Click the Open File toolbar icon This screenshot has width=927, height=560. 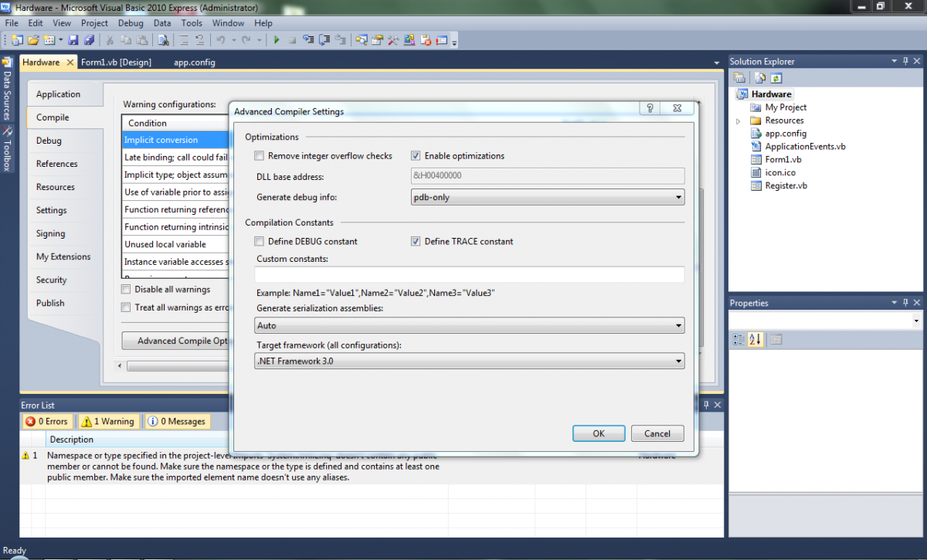click(33, 39)
